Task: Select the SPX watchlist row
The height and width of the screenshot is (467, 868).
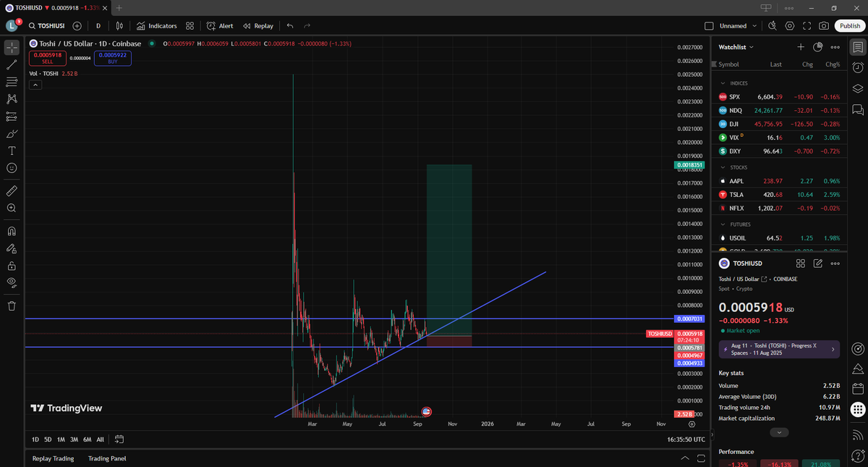Action: click(780, 96)
